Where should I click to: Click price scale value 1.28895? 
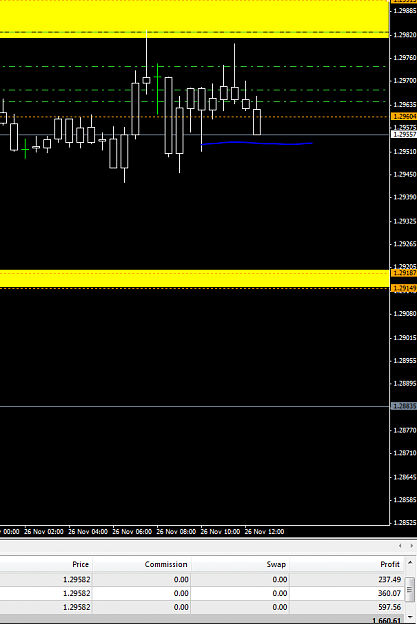[x=405, y=383]
